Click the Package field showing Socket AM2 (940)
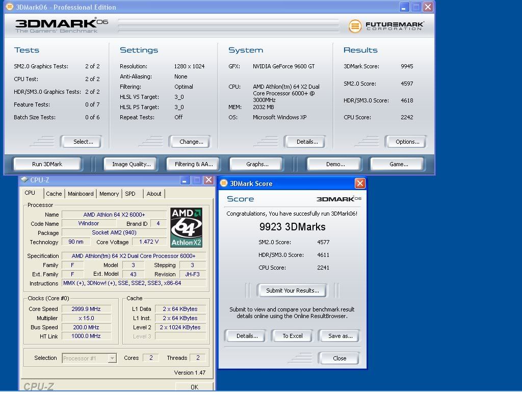The image size is (522, 420). (x=114, y=232)
